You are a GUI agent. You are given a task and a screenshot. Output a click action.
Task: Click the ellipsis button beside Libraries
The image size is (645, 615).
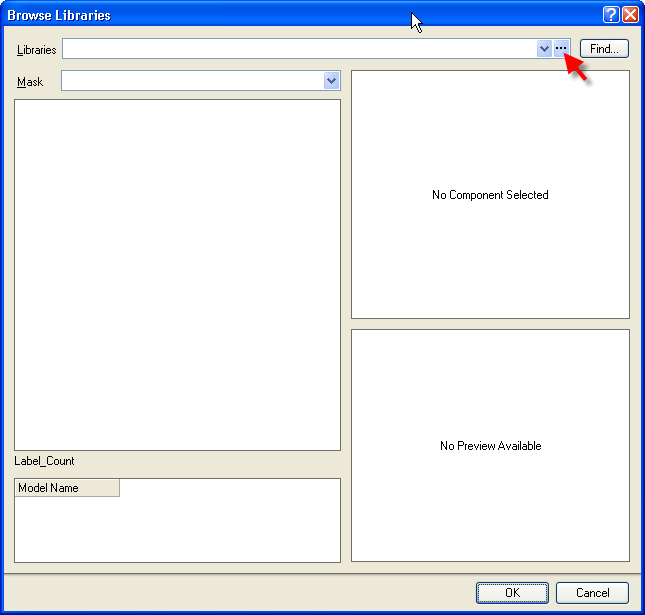tap(561, 49)
